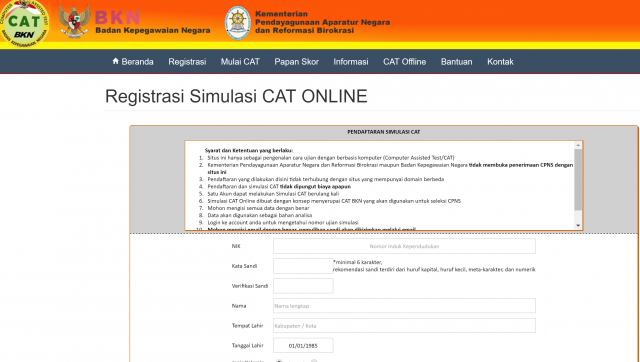The width and height of the screenshot is (640, 362).
Task: Open the Informasi menu
Action: pyautogui.click(x=351, y=62)
